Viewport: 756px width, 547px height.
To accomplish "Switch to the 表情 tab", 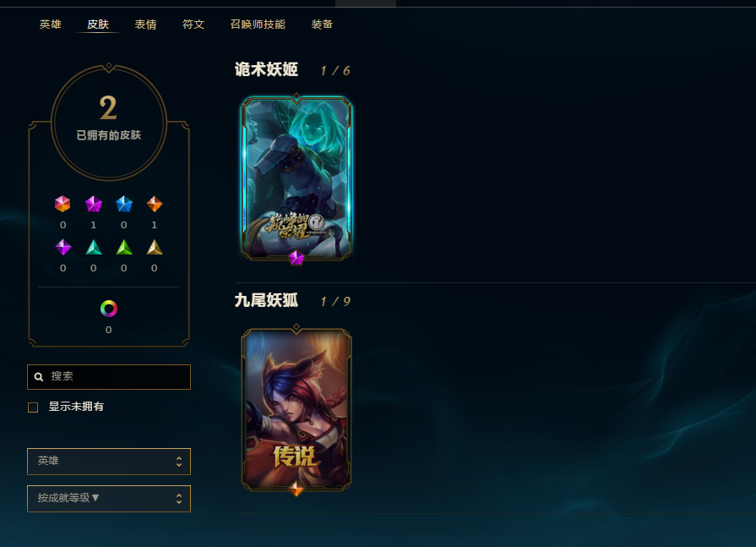I will [x=145, y=25].
